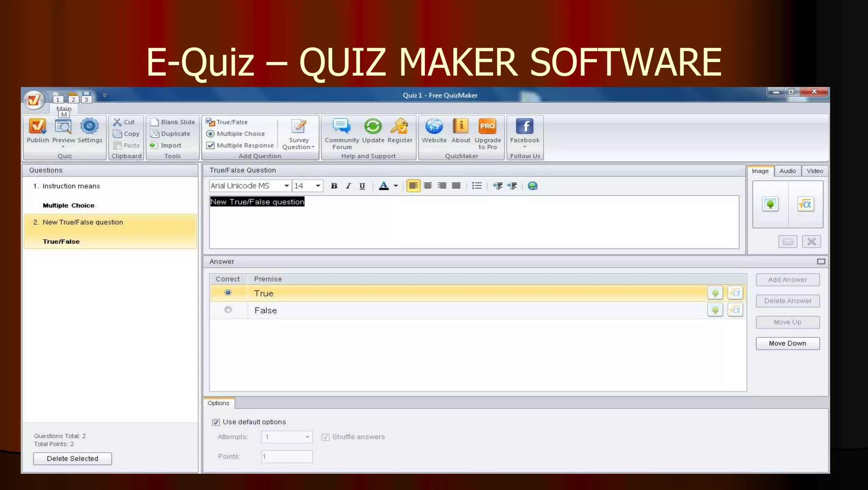
Task: Insert a bulleted list
Action: point(477,186)
